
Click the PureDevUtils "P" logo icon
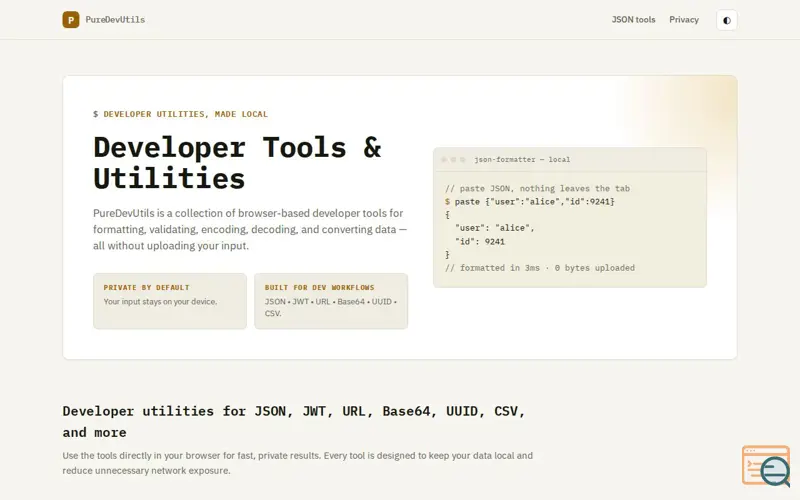coord(71,20)
